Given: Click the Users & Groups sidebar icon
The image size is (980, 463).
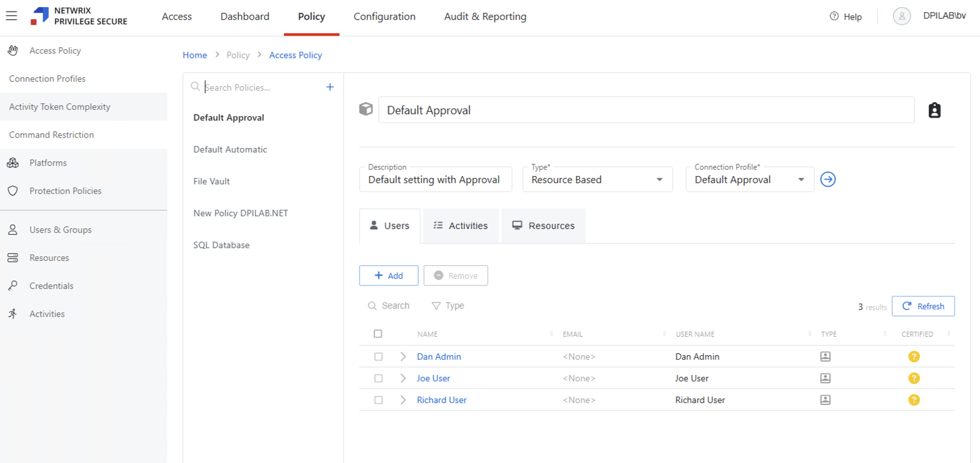Looking at the screenshot, I should click(x=13, y=230).
